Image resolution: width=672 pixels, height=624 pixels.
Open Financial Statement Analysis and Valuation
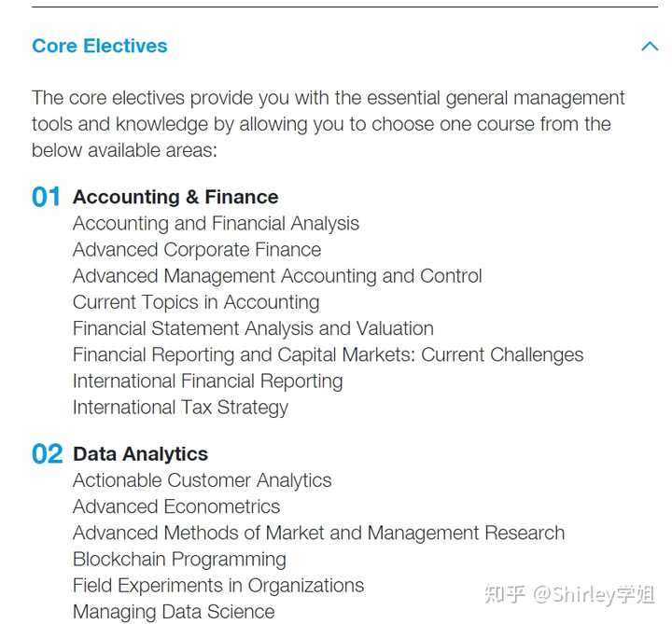(253, 328)
